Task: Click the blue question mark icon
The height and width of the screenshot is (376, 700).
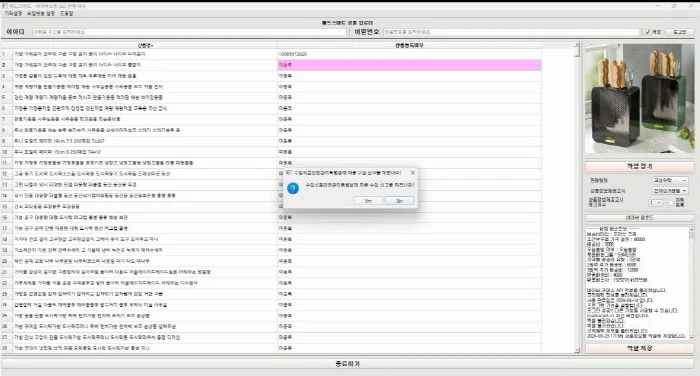Action: pos(293,188)
